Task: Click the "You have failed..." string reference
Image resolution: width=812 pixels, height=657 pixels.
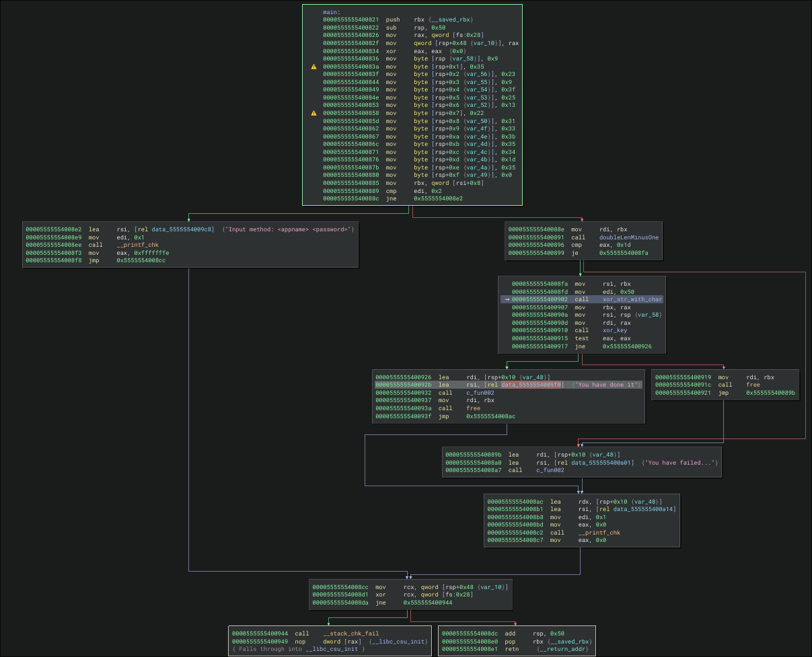Action: pos(681,463)
